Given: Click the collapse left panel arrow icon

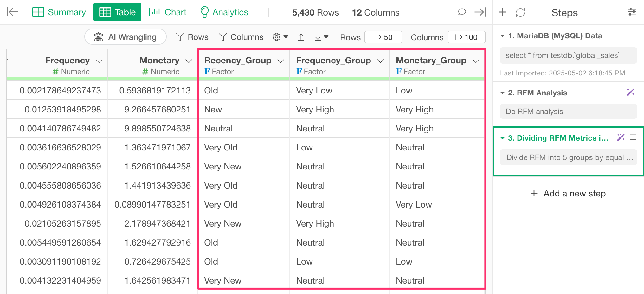Looking at the screenshot, I should tap(12, 12).
